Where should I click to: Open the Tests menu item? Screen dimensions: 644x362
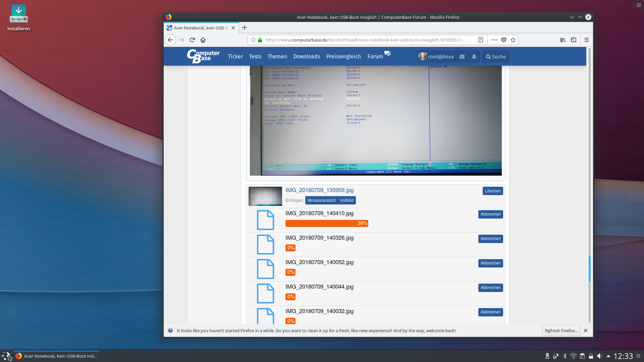point(255,56)
